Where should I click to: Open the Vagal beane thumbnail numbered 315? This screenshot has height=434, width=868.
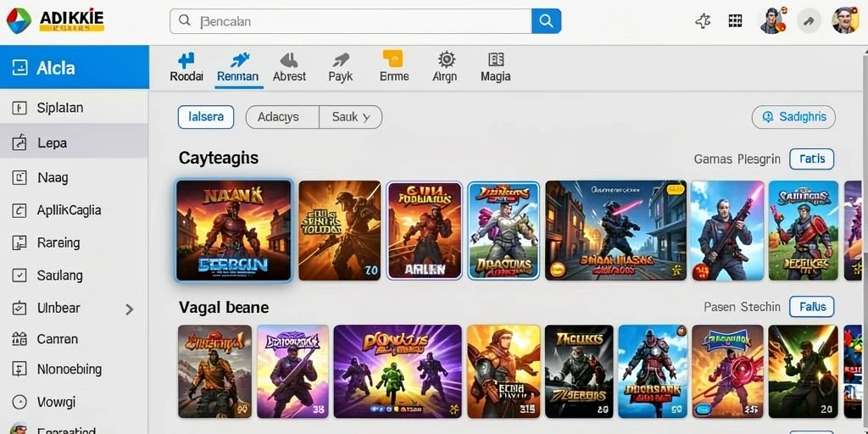point(504,371)
